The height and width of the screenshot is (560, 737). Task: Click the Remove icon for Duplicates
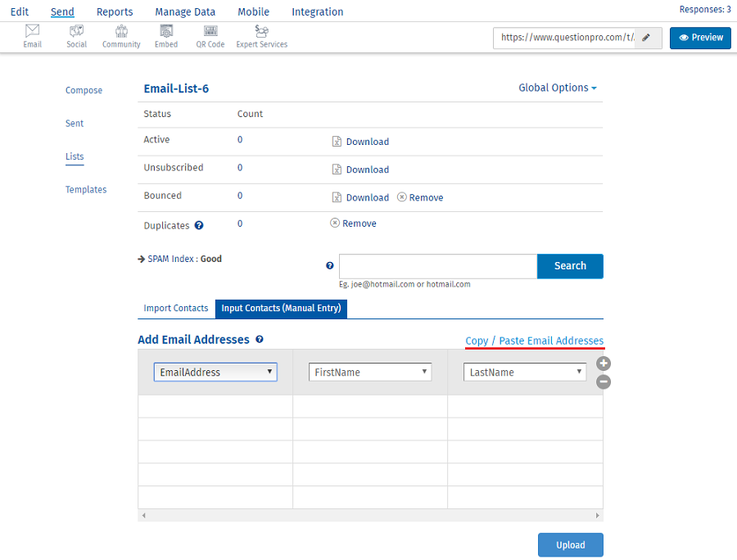click(x=334, y=223)
